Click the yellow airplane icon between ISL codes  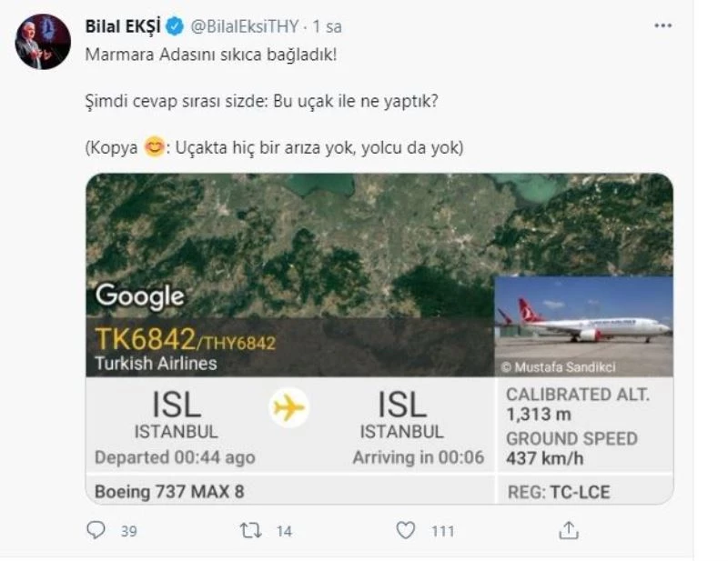pos(288,406)
